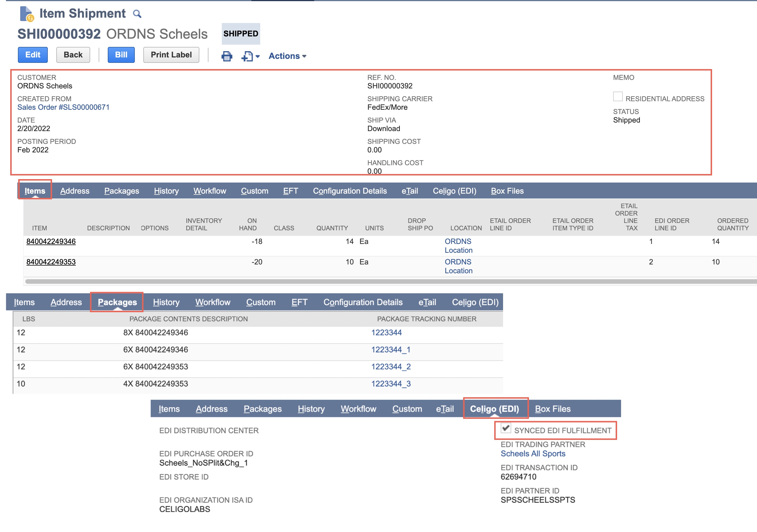Click the SHIPPED status badge
Image resolution: width=757 pixels, height=532 pixels.
(241, 34)
